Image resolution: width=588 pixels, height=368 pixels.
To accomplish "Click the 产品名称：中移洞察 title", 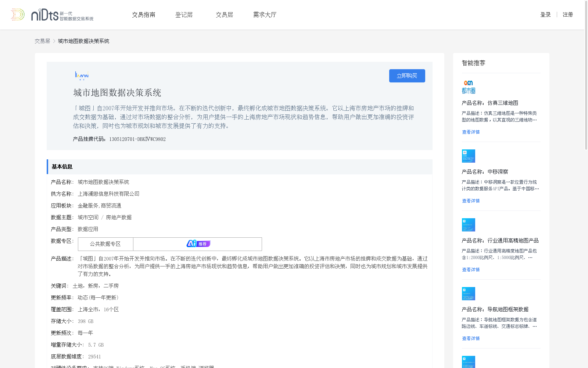I will [485, 172].
